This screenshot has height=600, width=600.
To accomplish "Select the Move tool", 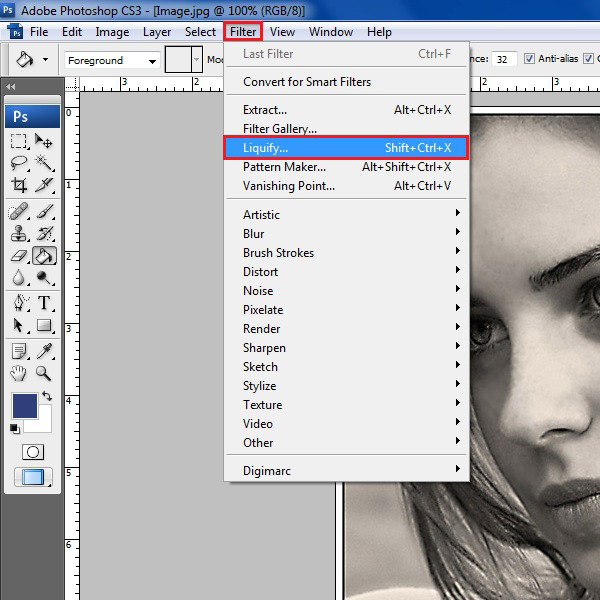I will point(44,141).
